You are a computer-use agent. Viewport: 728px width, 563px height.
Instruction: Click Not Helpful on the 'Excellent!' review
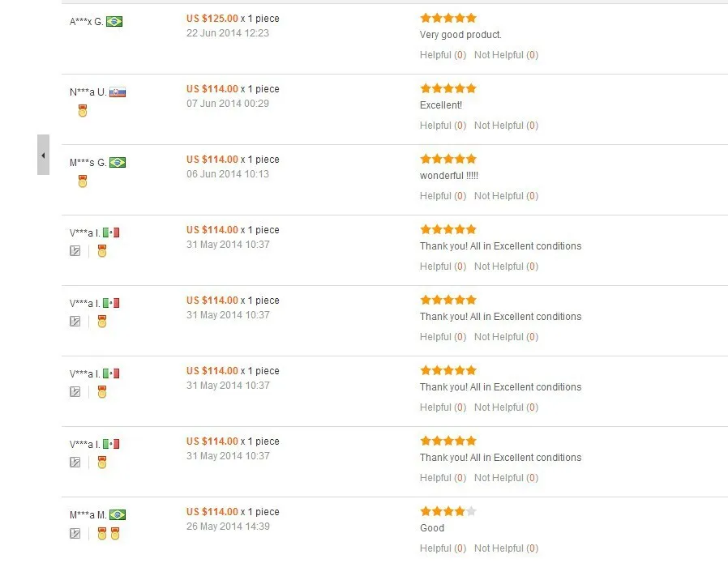(x=506, y=126)
